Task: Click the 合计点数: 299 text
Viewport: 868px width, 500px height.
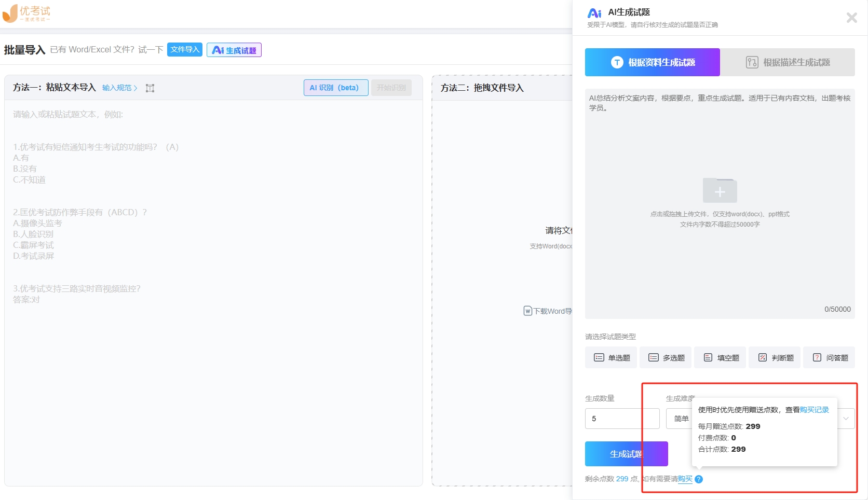Action: pyautogui.click(x=722, y=449)
